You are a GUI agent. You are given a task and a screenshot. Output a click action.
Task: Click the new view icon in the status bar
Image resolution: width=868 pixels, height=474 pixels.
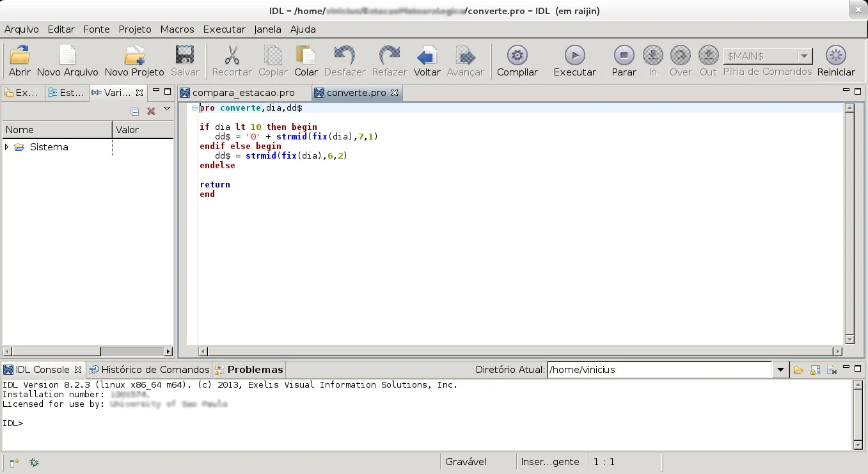pos(15,462)
